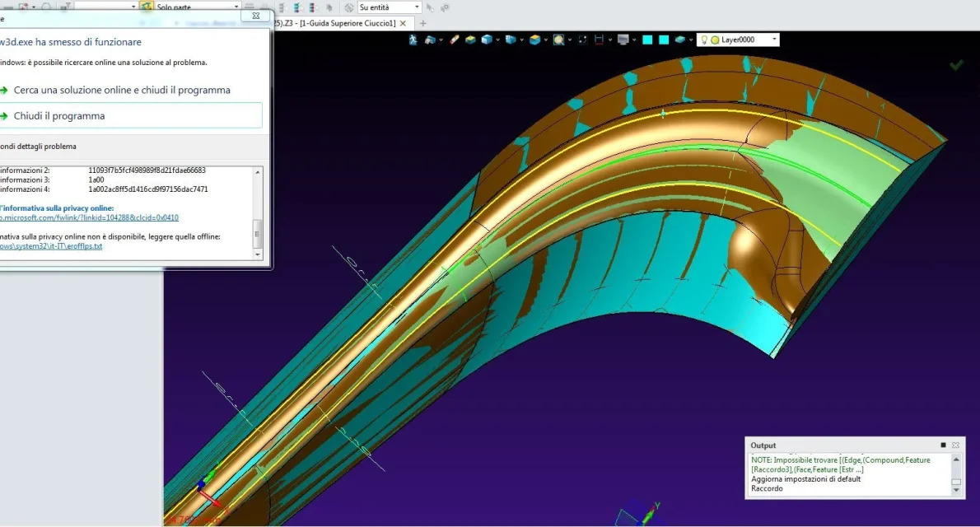Open the microsoft.com fwlink privacy link

click(90, 217)
